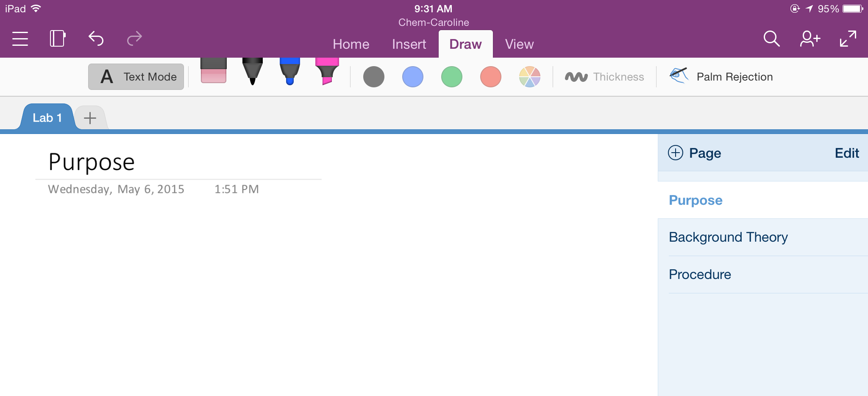The width and height of the screenshot is (868, 396).
Task: Switch to the Insert tab
Action: click(x=409, y=44)
